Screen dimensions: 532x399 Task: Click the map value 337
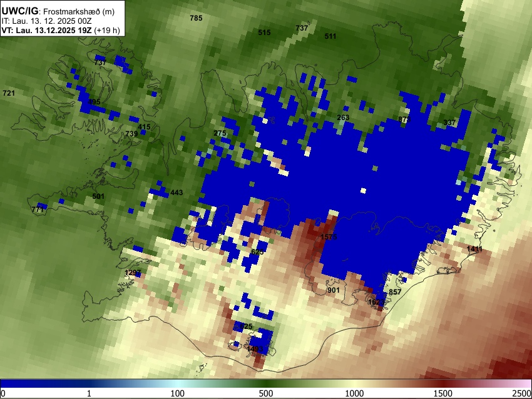click(449, 123)
